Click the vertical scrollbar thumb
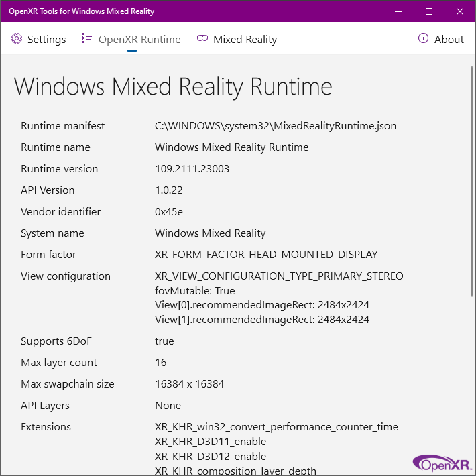 coord(472,181)
